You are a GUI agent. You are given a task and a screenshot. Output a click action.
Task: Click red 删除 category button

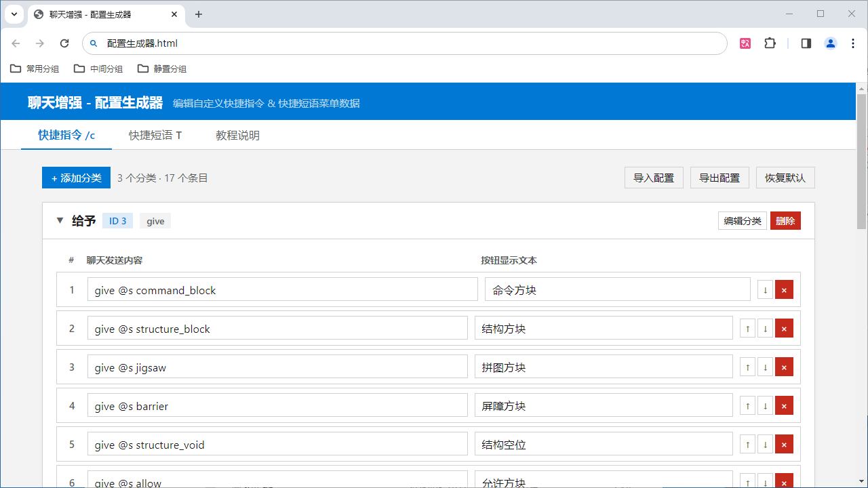(785, 220)
